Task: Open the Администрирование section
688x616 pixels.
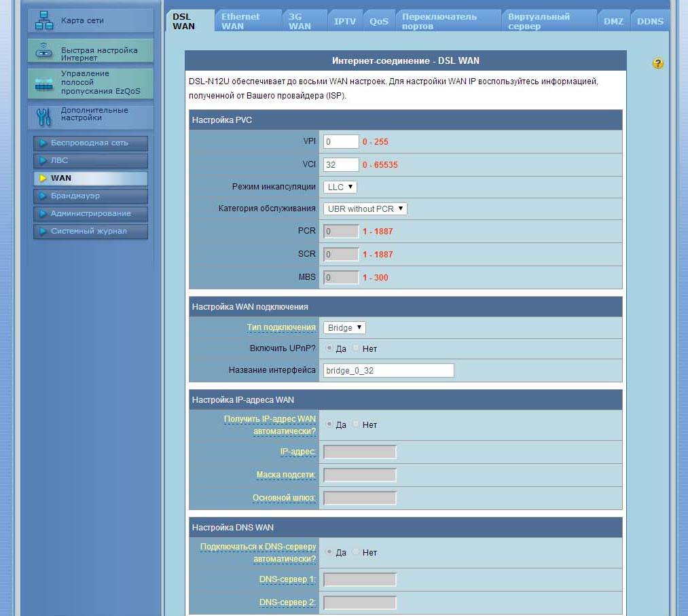Action: coord(90,214)
